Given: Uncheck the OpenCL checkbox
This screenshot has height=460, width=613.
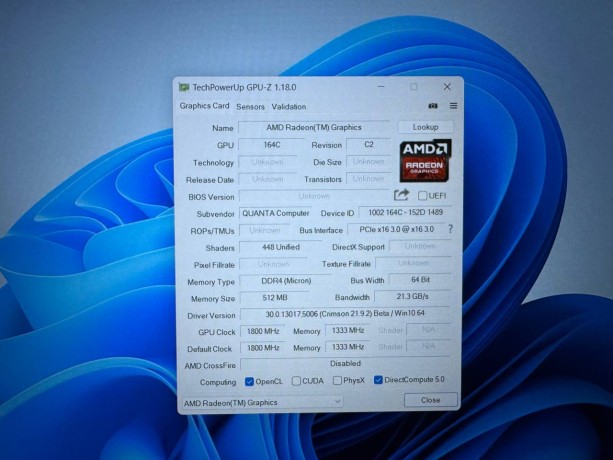Looking at the screenshot, I should 249,381.
